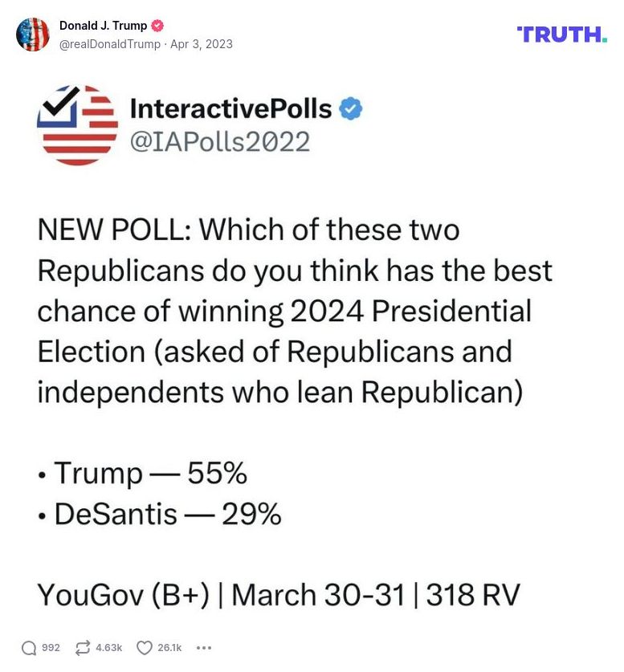Open the three-dot more options menu

(x=204, y=648)
